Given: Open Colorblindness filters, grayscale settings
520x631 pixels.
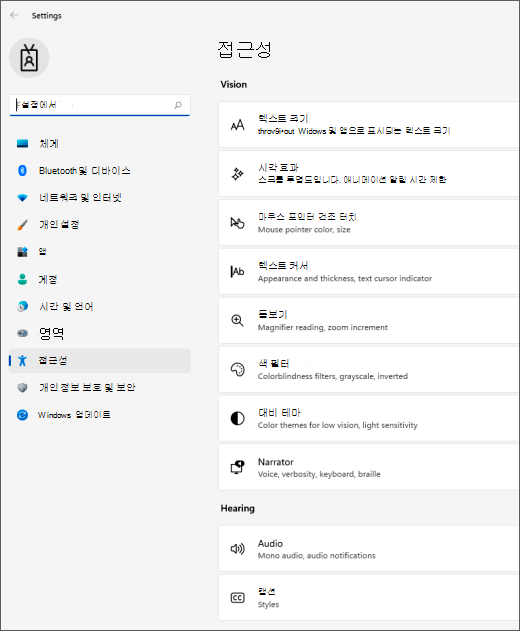Looking at the screenshot, I should (x=369, y=369).
